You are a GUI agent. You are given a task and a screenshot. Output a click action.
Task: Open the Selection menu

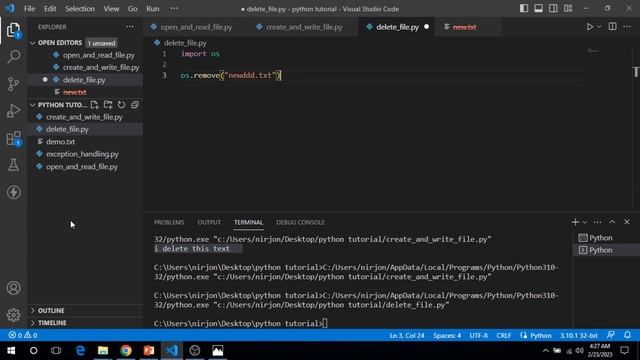point(80,9)
